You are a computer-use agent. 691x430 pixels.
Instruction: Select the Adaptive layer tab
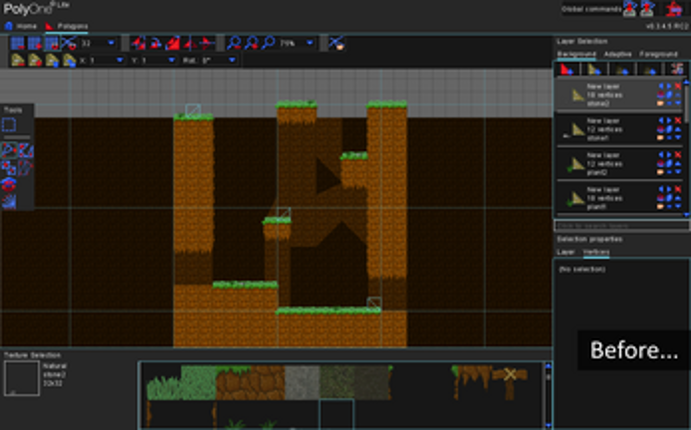(x=618, y=53)
